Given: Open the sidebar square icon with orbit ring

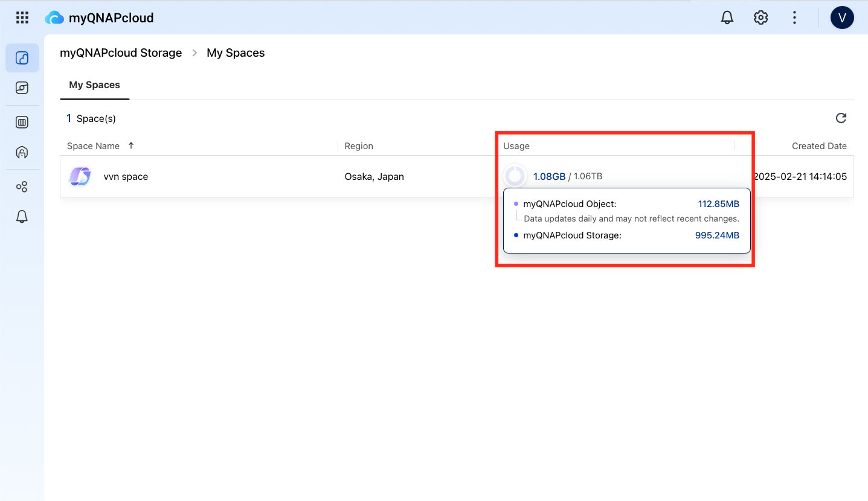Looking at the screenshot, I should [x=22, y=88].
